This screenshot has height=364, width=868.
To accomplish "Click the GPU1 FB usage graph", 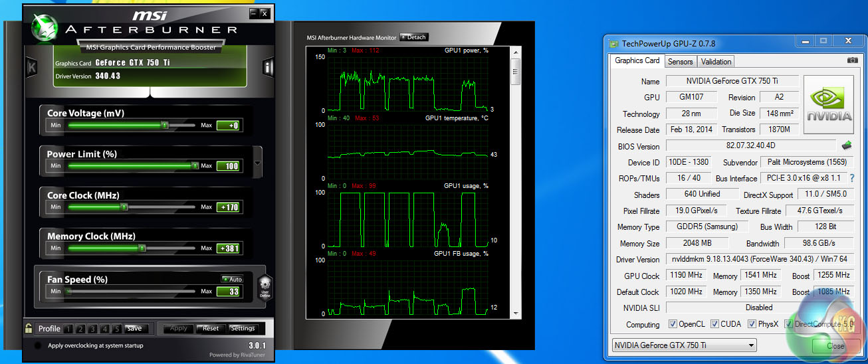I will coord(407,286).
